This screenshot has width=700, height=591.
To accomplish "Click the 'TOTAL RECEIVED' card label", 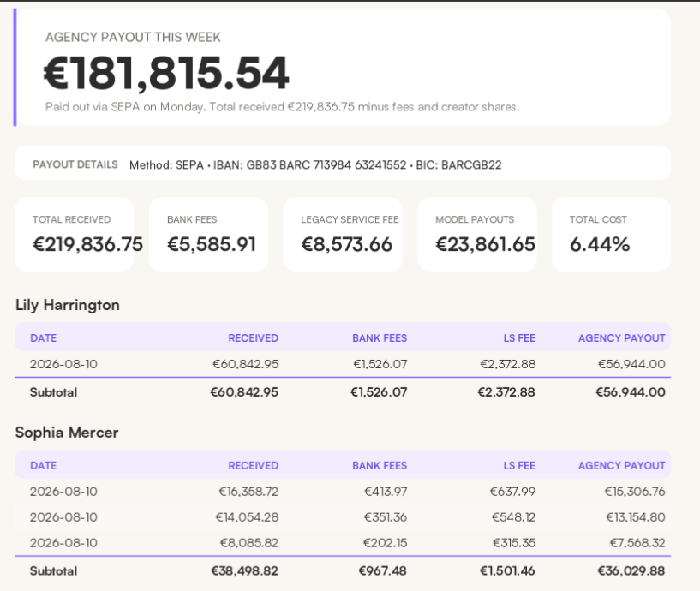I will point(71,219).
